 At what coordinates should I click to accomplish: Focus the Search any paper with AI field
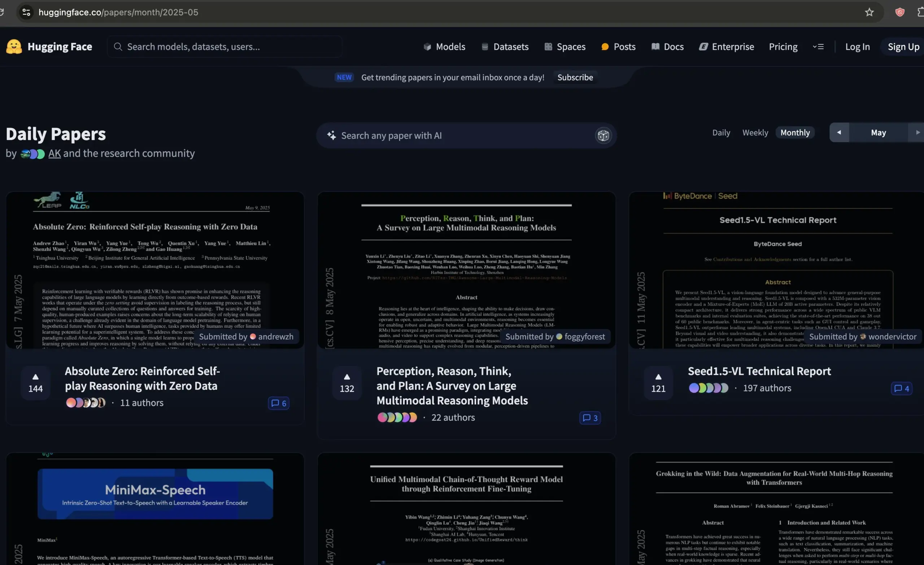[x=466, y=135]
